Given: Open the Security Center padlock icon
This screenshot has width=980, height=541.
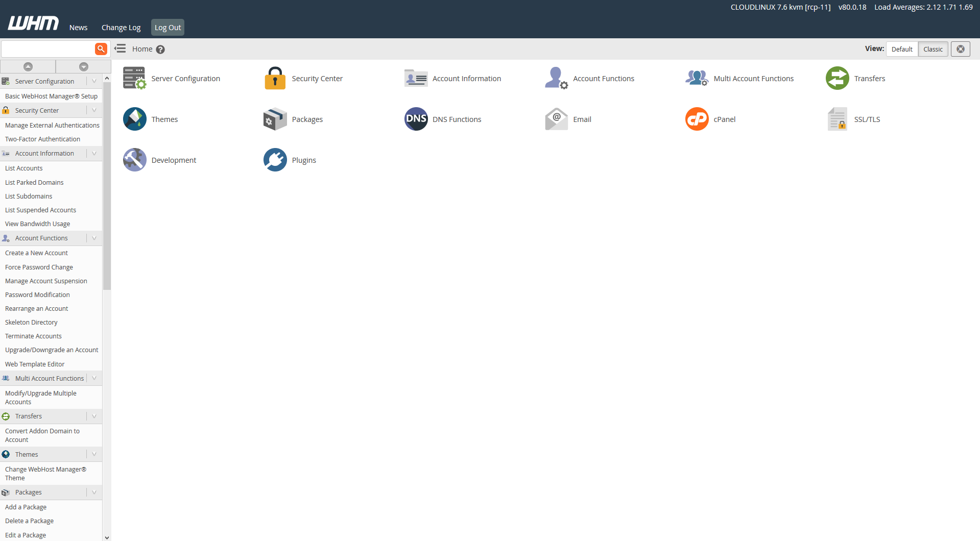Looking at the screenshot, I should pyautogui.click(x=275, y=78).
